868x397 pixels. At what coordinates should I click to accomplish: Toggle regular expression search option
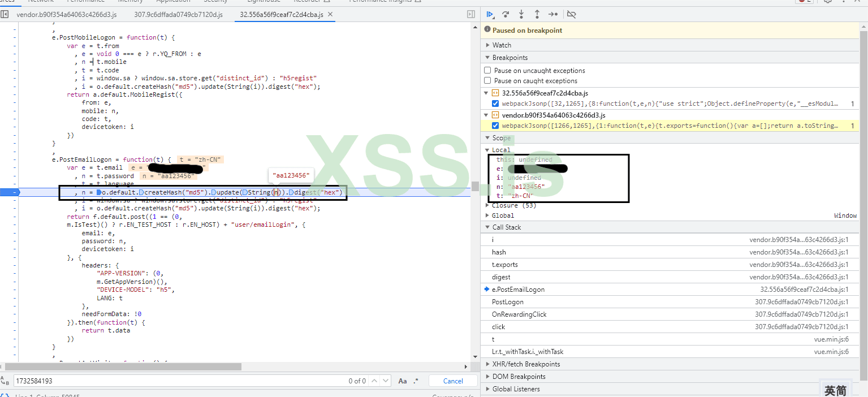416,381
